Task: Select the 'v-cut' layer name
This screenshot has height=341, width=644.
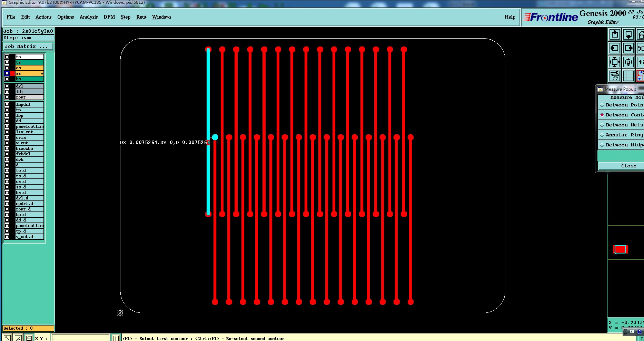Action: [30, 143]
